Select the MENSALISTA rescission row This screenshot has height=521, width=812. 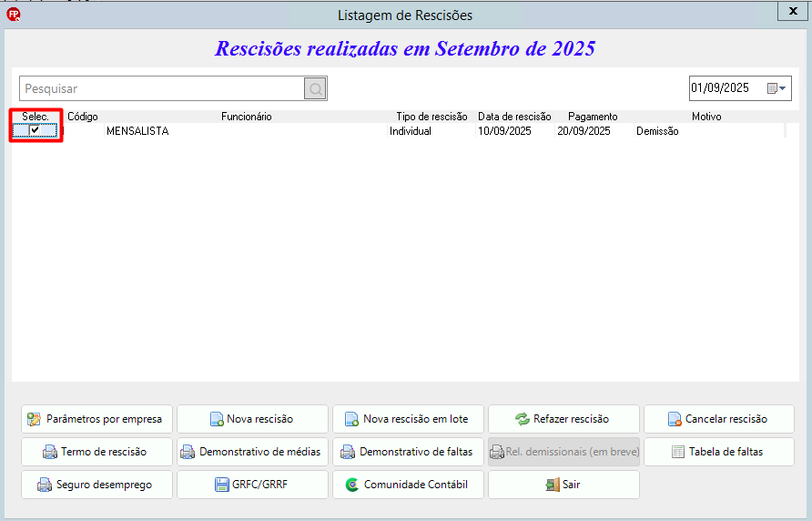[399, 131]
